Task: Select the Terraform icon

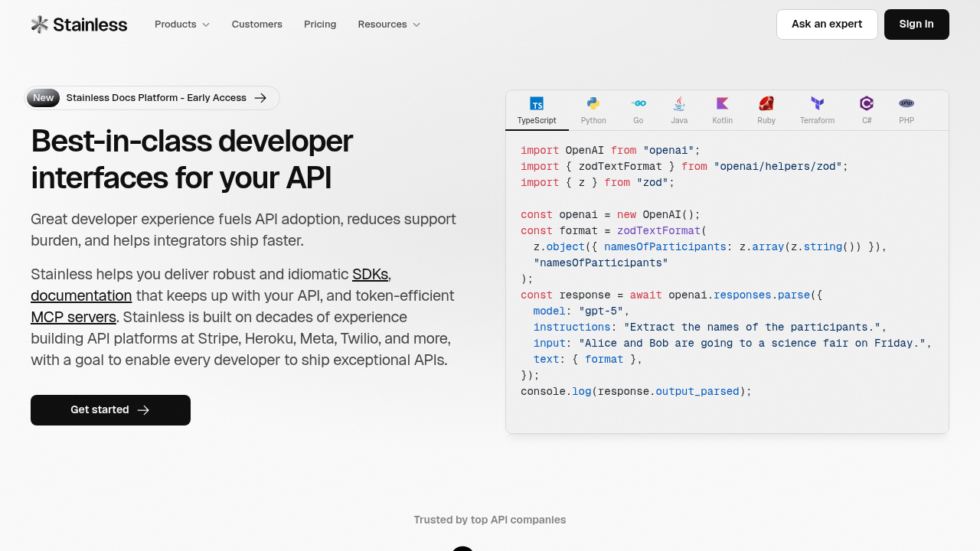Action: [x=817, y=103]
